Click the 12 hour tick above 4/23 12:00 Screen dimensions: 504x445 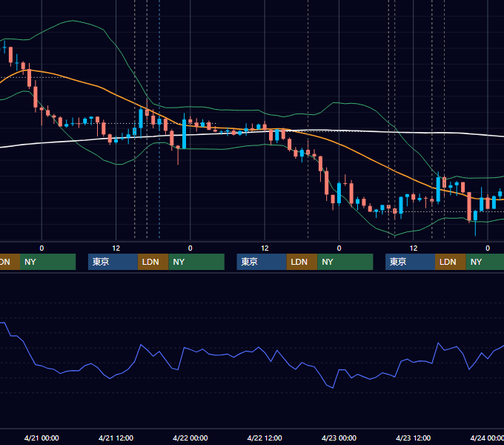click(414, 248)
